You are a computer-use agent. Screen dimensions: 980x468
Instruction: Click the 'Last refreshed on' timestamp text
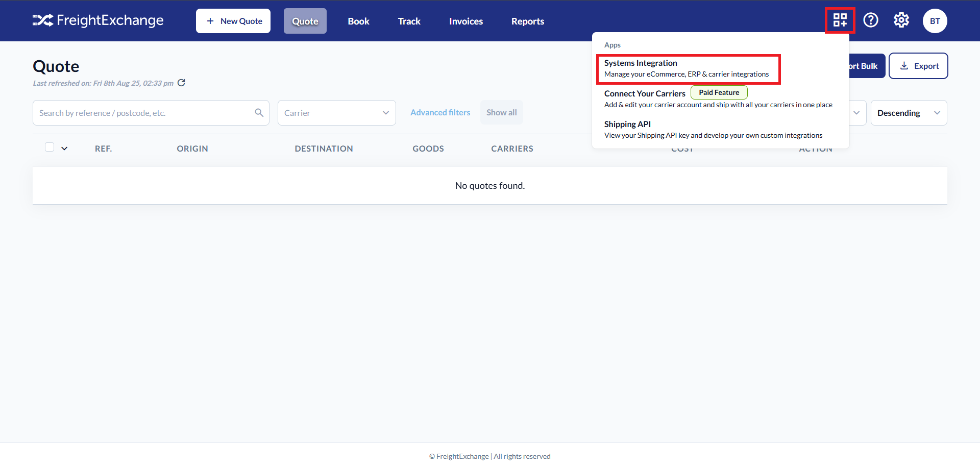(x=103, y=83)
